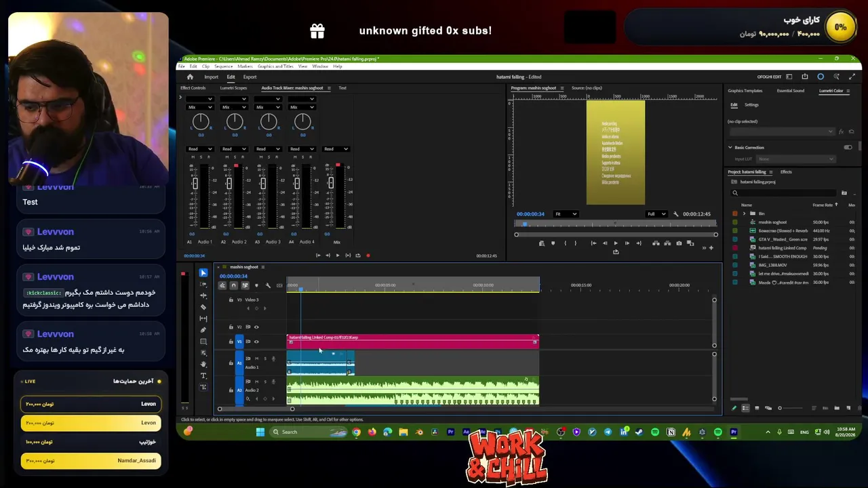Viewport: 868px width, 488px height.
Task: Click record in Audio Track Mixer
Action: [x=368, y=256]
